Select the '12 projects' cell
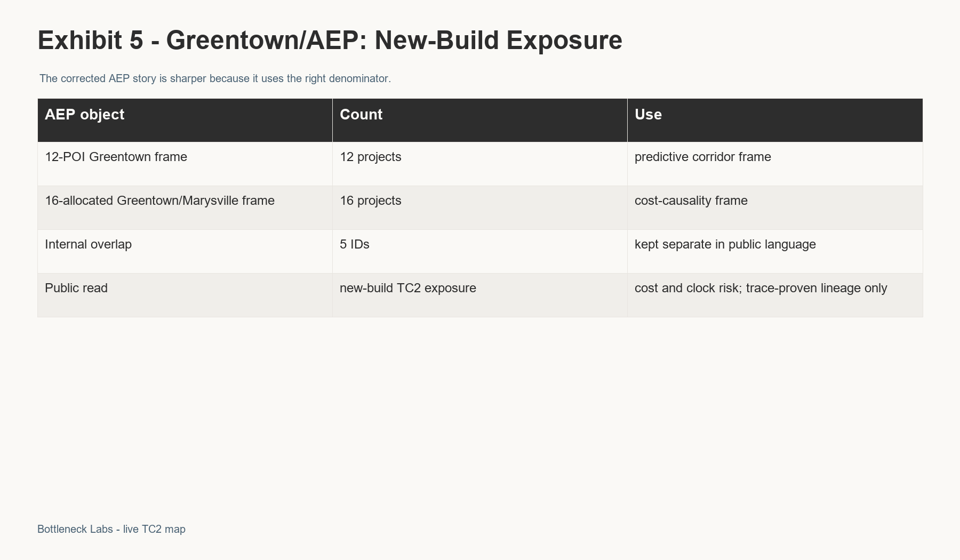Image resolution: width=960 pixels, height=560 pixels. pyautogui.click(x=480, y=164)
